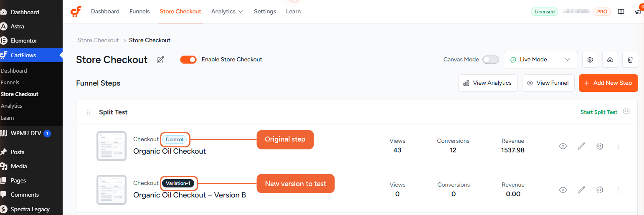Click the WPMU DEV sidebar icon
This screenshot has width=644, height=215.
[x=4, y=134]
